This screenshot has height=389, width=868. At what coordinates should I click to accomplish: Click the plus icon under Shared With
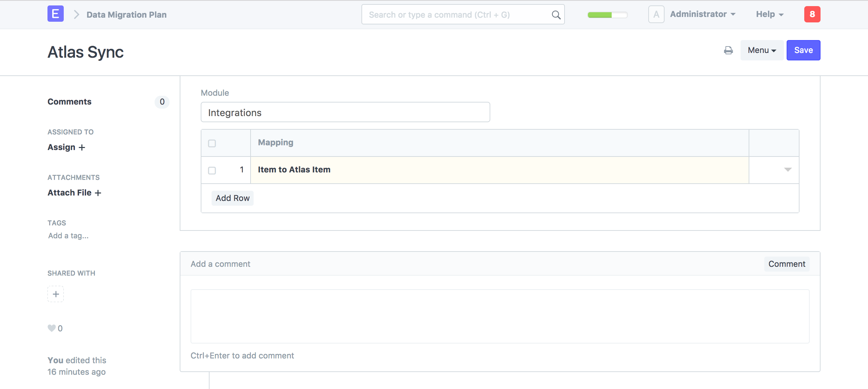56,294
